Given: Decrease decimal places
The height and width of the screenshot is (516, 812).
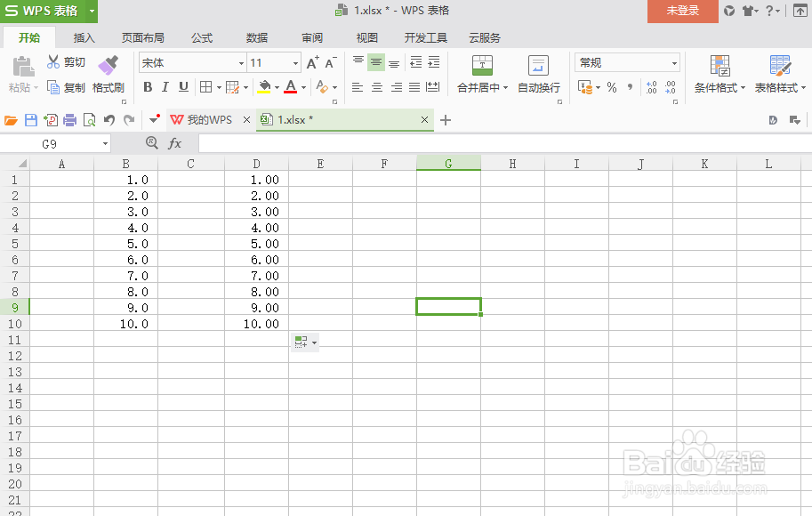Looking at the screenshot, I should pos(670,87).
